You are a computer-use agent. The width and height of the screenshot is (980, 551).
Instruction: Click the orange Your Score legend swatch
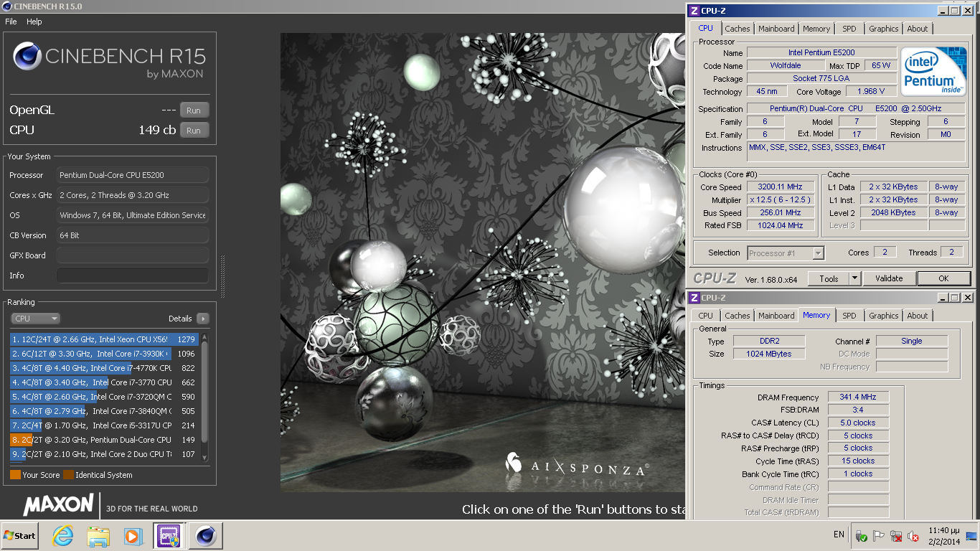[15, 475]
